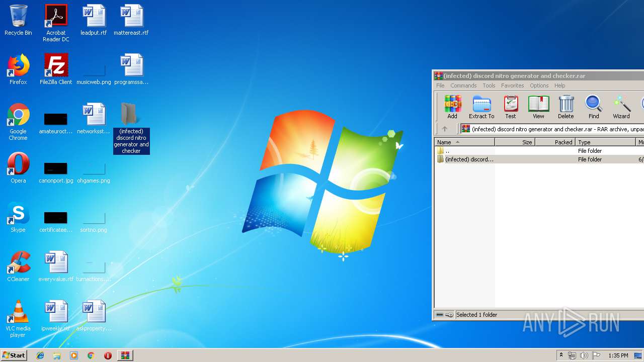Viewport: 644px width, 362px height.
Task: Click the View file toolbar icon
Action: tap(538, 107)
